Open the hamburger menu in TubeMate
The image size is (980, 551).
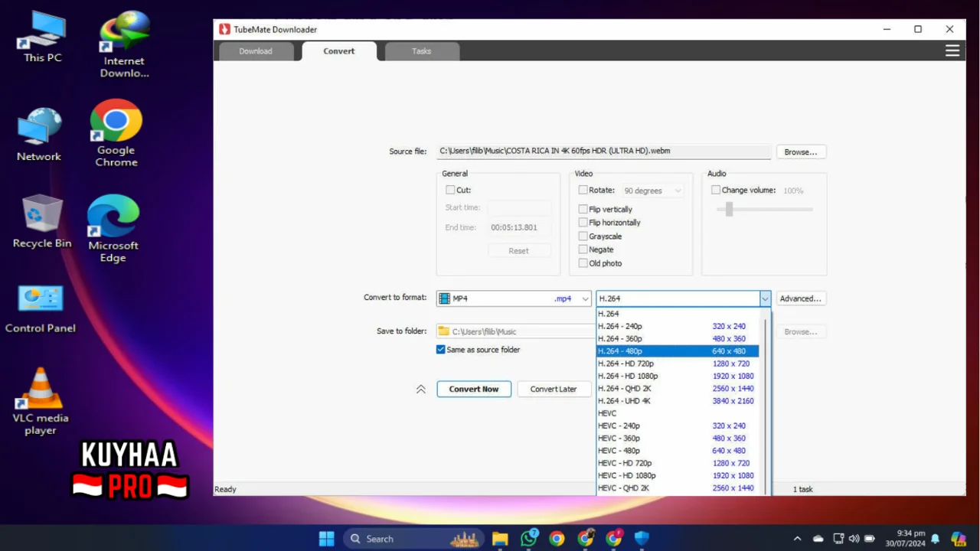(952, 51)
